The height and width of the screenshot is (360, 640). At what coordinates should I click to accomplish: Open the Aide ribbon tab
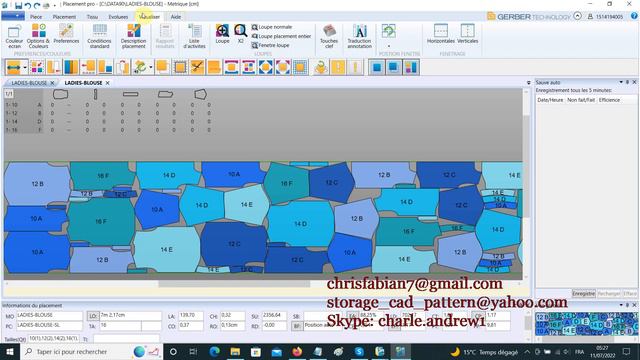[176, 17]
